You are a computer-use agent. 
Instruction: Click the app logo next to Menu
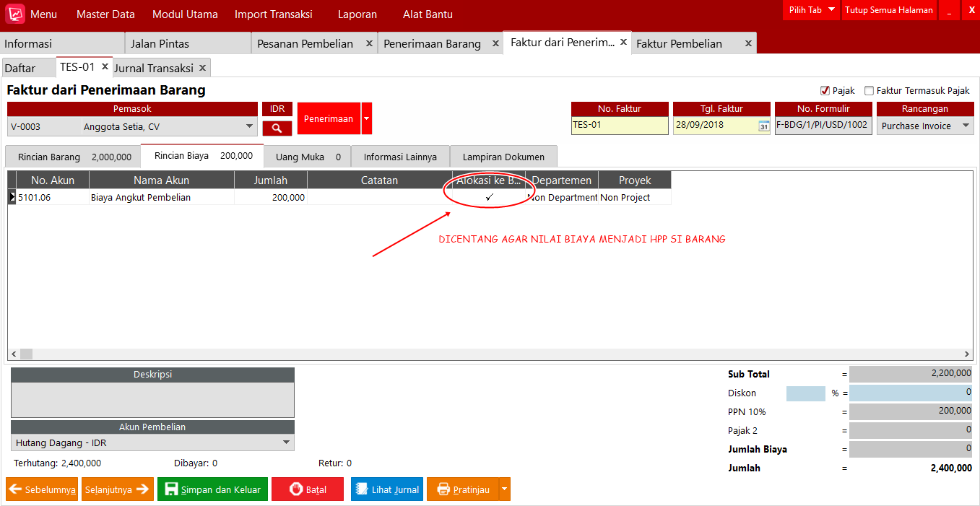coord(14,14)
